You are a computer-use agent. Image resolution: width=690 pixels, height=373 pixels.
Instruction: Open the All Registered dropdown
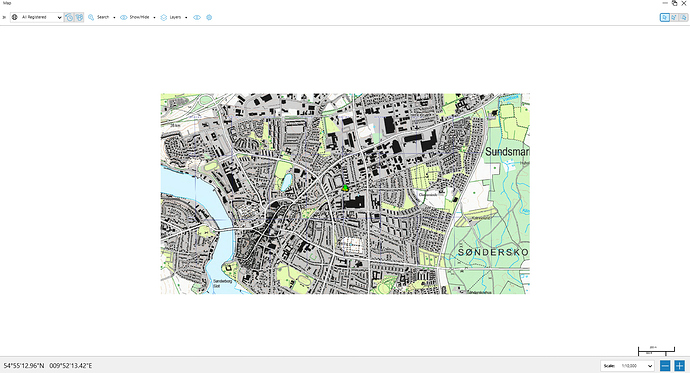tap(37, 18)
